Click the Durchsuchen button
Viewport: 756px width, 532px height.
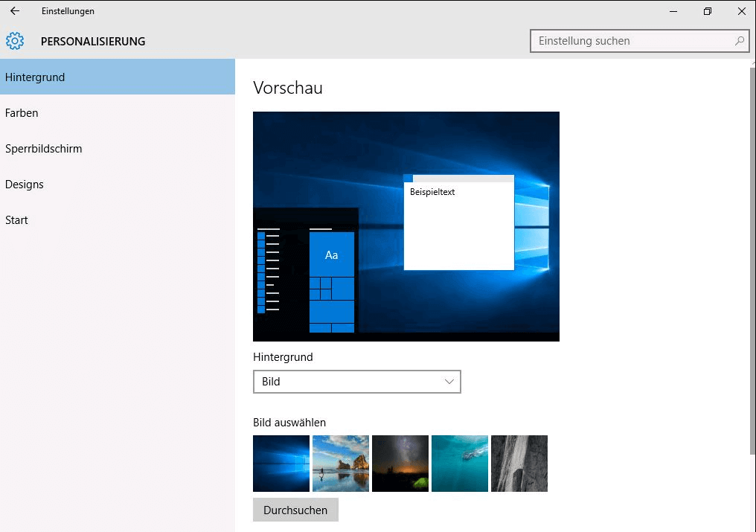pyautogui.click(x=295, y=510)
